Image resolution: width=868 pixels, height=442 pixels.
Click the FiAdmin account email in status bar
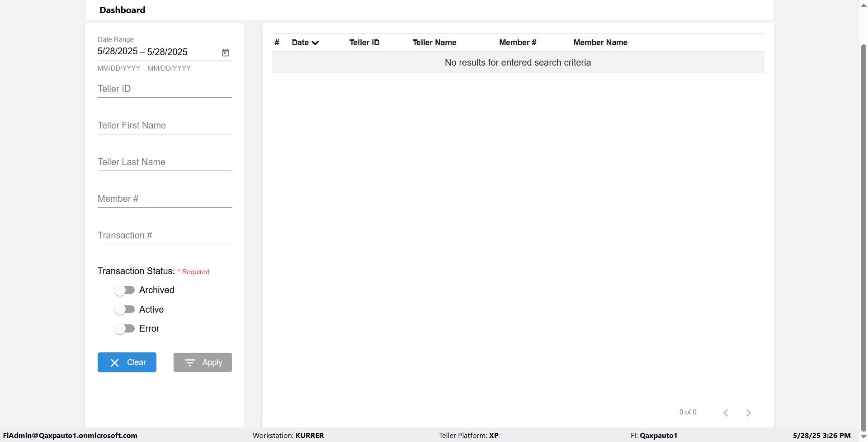pos(70,435)
